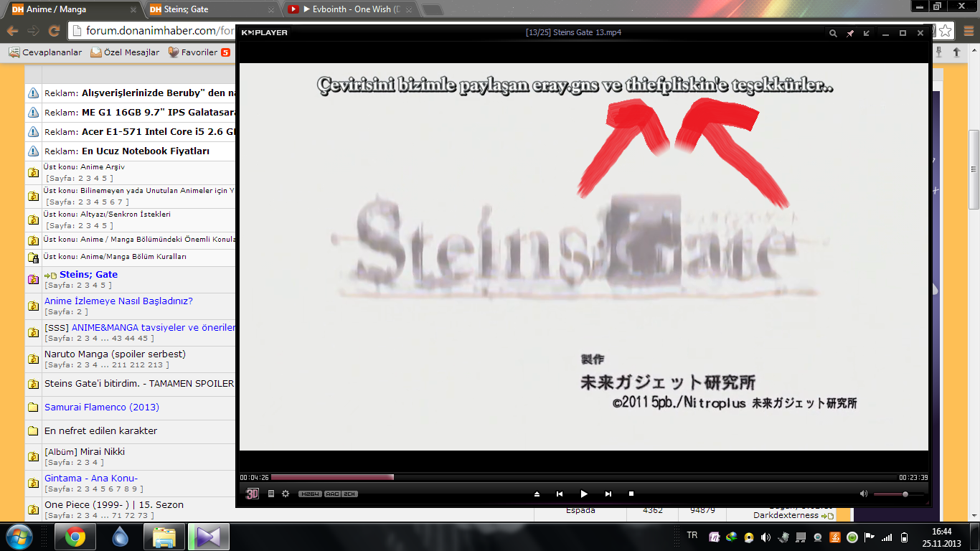Open the Windows Start menu
The height and width of the screenshot is (551, 980).
19,536
